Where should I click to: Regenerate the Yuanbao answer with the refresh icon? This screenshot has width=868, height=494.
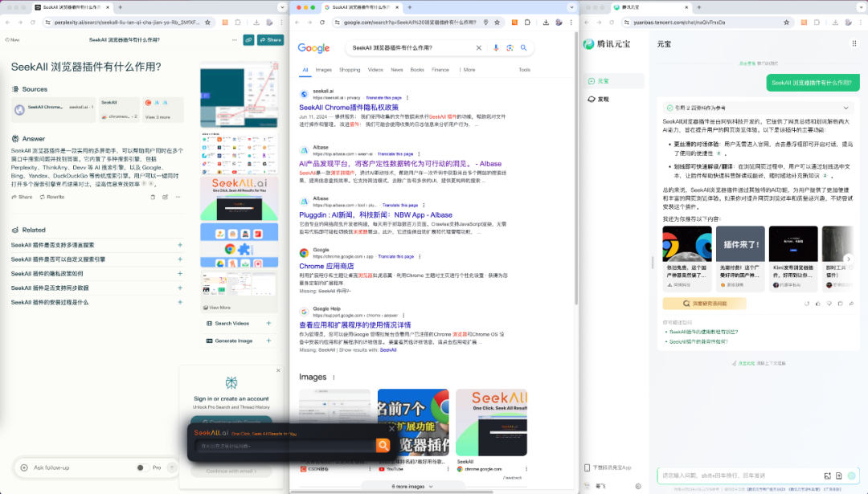807,304
